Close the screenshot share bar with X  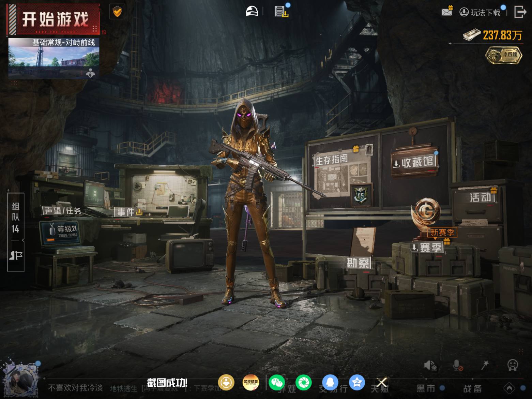tap(382, 382)
